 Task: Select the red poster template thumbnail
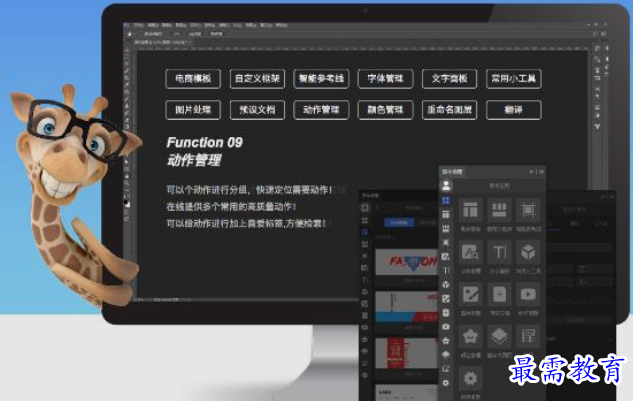(x=407, y=353)
